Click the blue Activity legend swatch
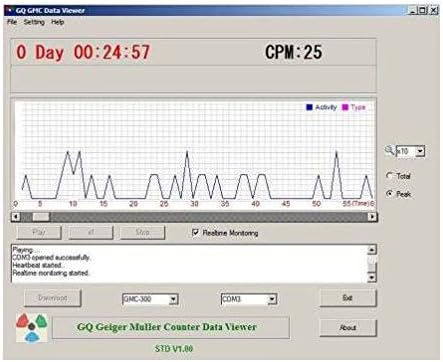 tap(309, 107)
